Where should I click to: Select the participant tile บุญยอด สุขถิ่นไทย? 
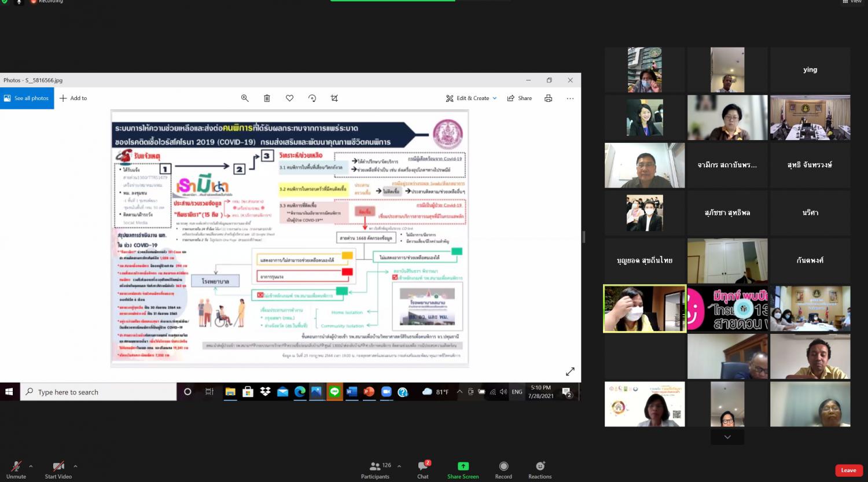click(645, 261)
